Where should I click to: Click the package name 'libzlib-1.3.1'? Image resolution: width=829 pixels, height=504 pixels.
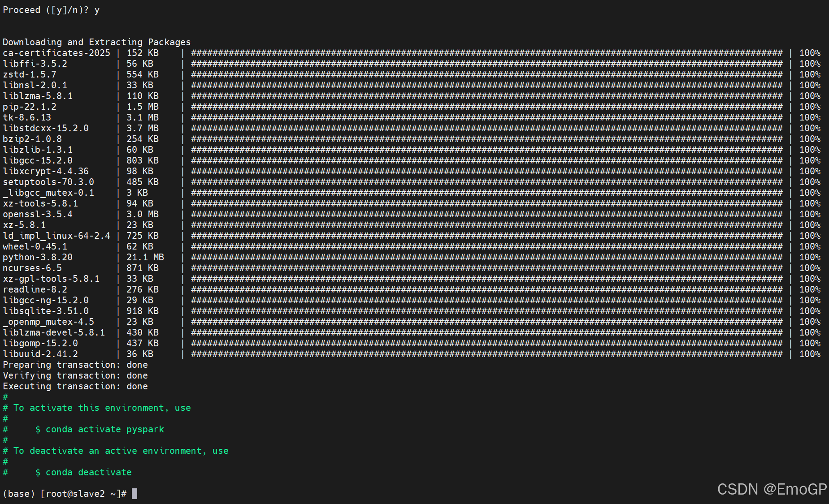click(x=38, y=150)
